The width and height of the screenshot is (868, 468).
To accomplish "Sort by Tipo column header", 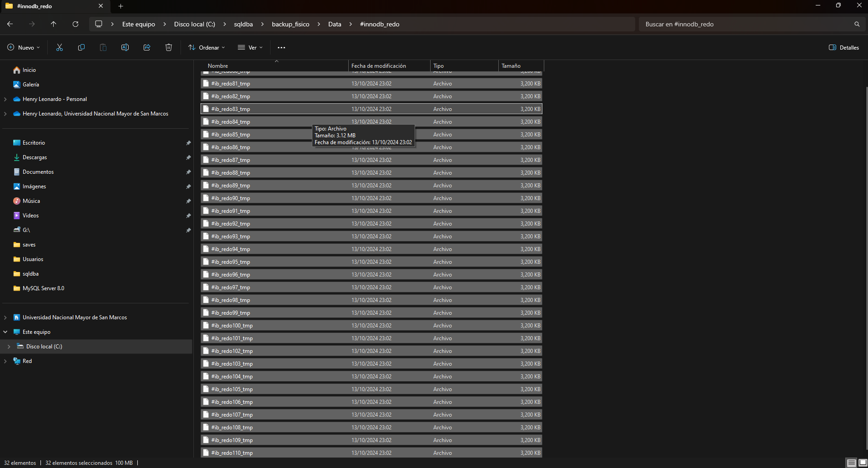I will click(464, 66).
